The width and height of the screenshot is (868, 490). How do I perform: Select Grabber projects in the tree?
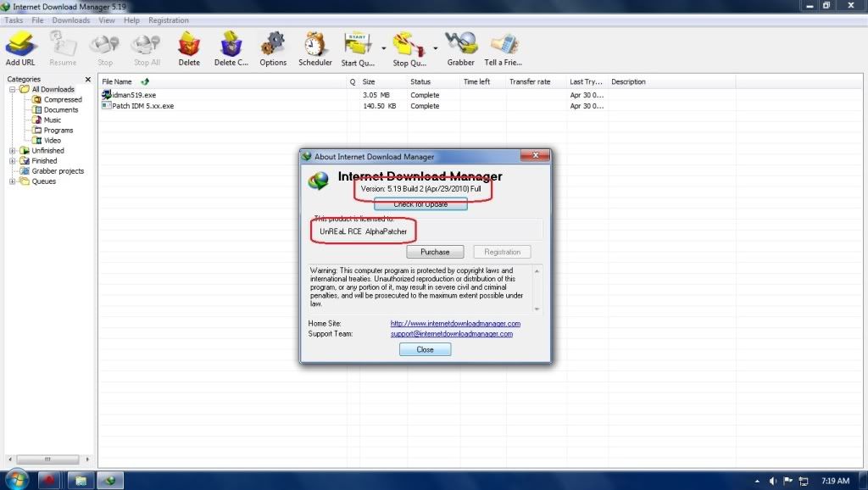[58, 171]
